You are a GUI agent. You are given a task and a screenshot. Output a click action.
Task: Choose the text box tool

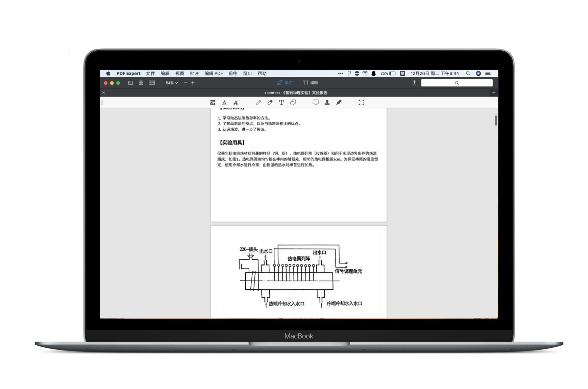point(281,102)
